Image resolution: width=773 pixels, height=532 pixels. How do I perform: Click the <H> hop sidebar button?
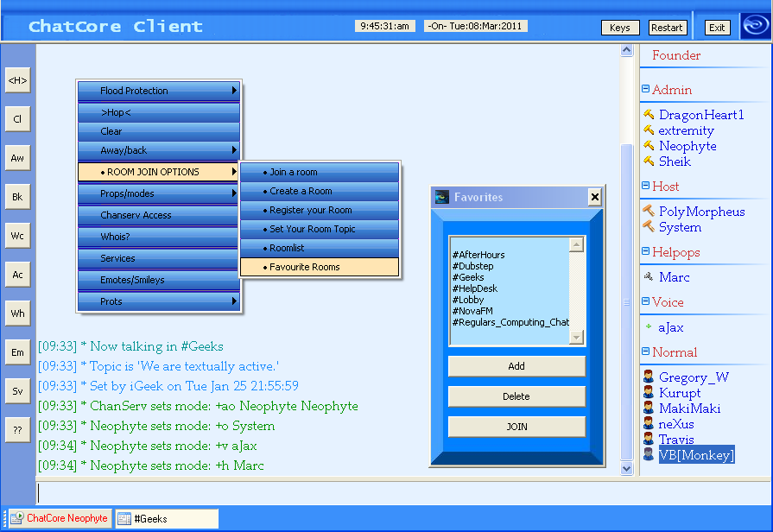18,80
